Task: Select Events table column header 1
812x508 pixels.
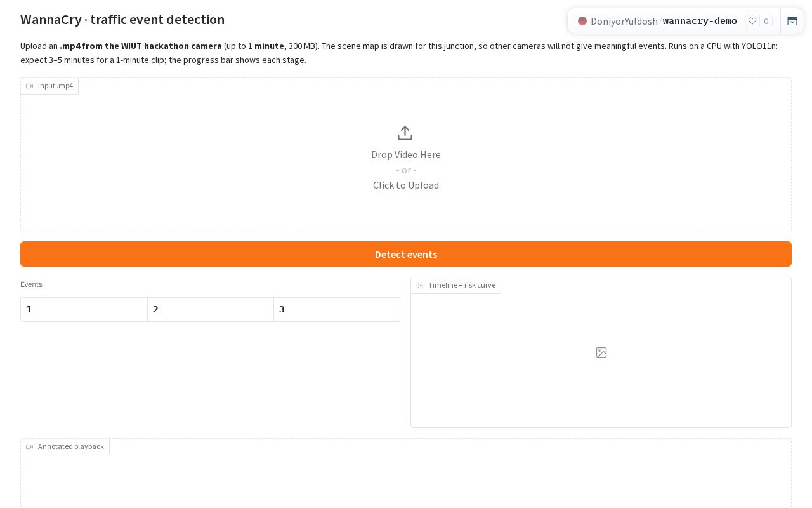Action: 84,309
